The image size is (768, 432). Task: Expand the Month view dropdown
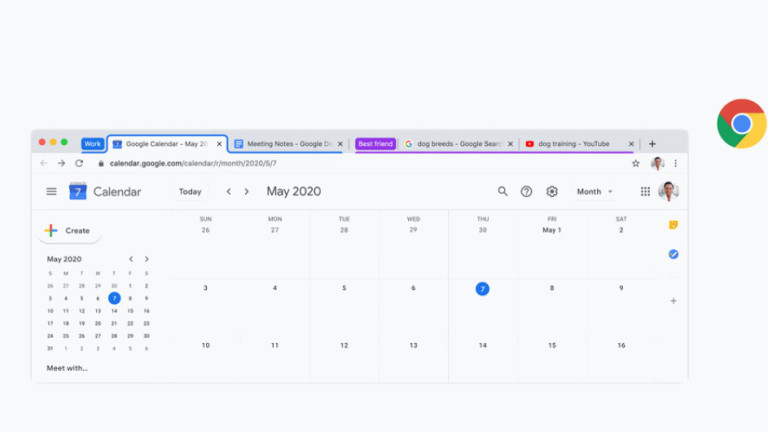(595, 192)
